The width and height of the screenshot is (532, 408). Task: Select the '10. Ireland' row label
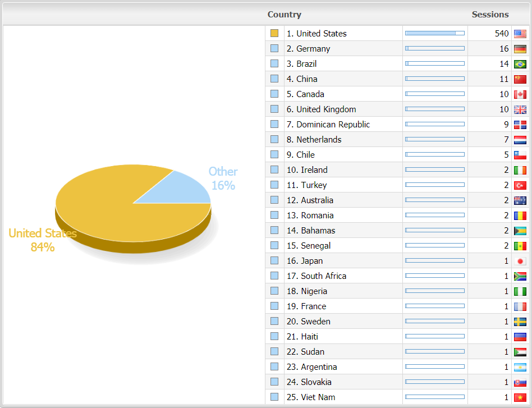click(307, 170)
